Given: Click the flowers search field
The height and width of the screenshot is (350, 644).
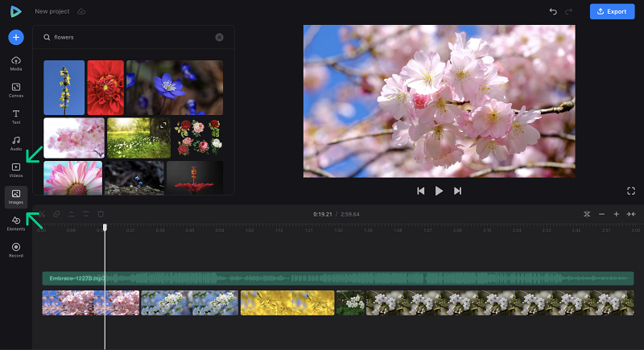Looking at the screenshot, I should click(134, 37).
